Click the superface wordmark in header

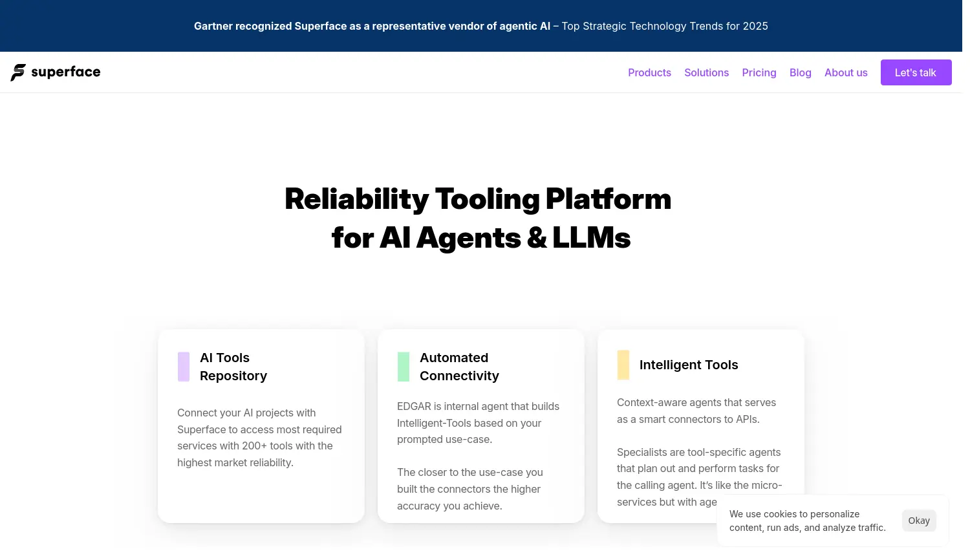pyautogui.click(x=66, y=72)
